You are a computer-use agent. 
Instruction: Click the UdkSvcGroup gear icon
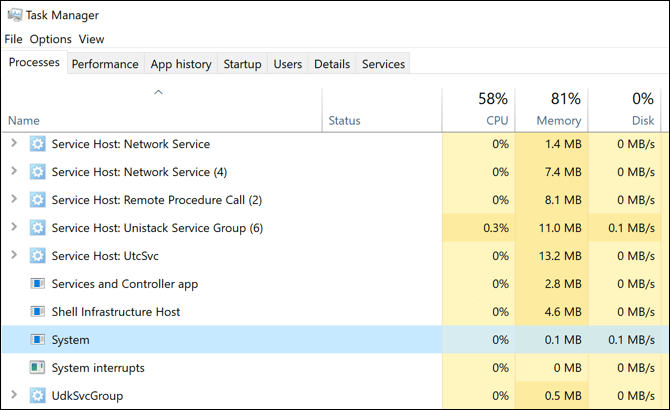coord(38,396)
